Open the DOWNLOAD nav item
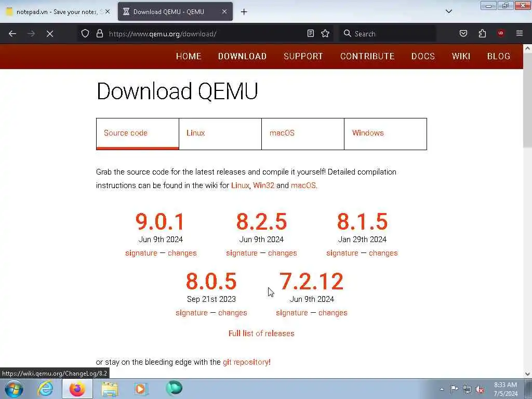Image resolution: width=532 pixels, height=399 pixels. (x=242, y=56)
